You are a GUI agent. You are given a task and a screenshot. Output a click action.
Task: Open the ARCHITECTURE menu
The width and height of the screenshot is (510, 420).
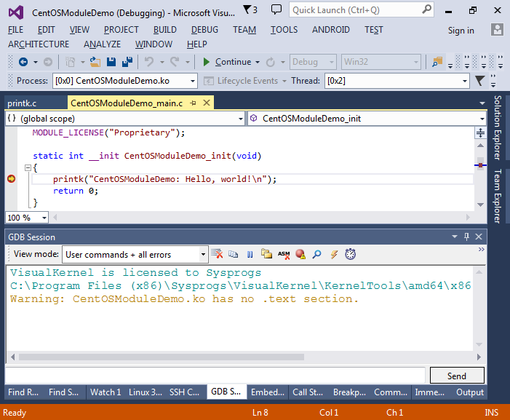click(x=39, y=44)
